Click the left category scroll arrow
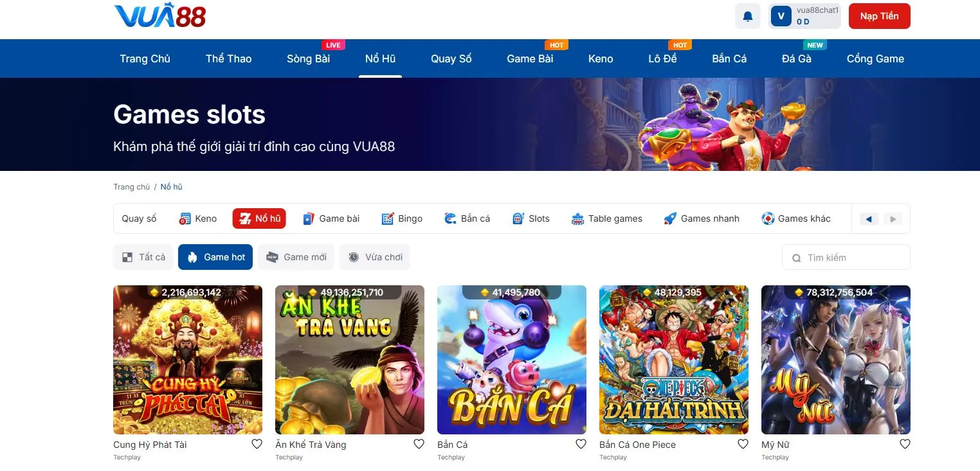980x471 pixels. [869, 218]
